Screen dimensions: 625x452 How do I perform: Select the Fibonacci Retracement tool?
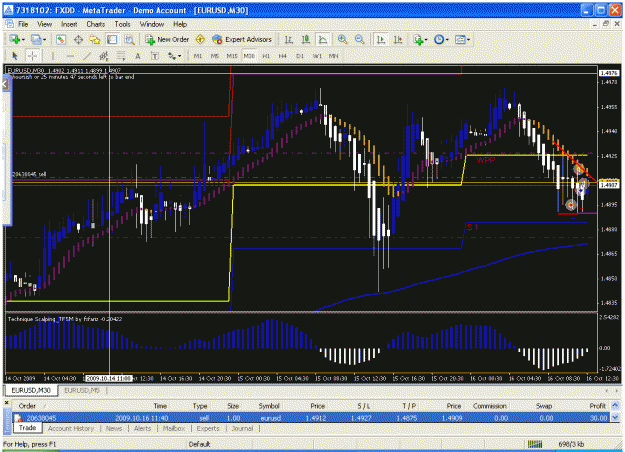coord(121,56)
